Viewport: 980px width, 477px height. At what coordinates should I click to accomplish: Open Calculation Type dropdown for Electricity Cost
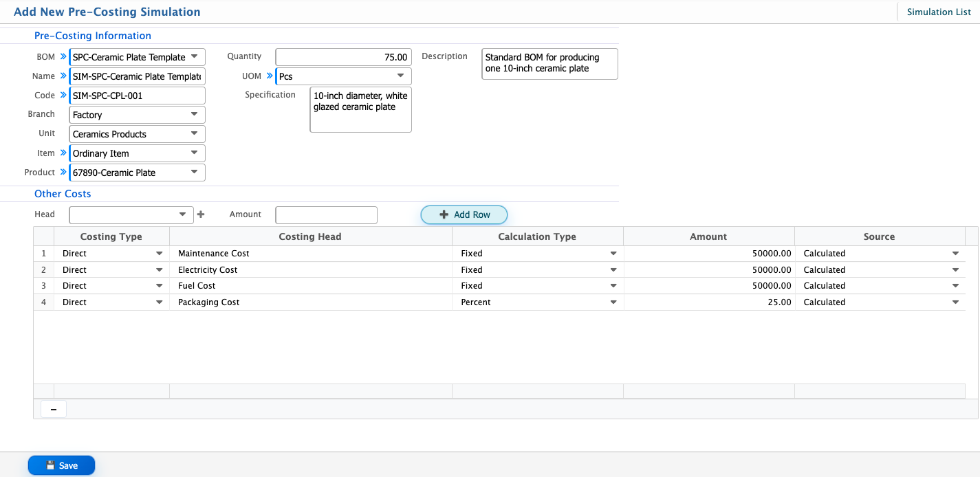[538, 270]
